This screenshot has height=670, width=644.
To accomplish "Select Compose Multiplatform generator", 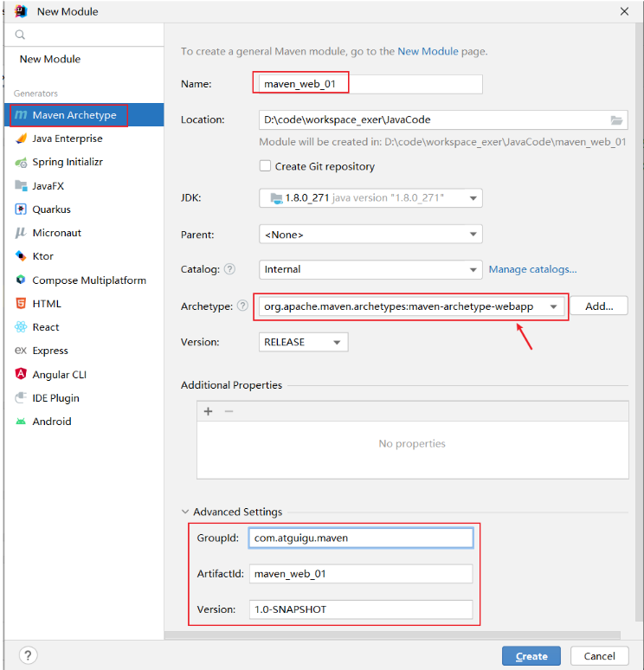I will [84, 280].
